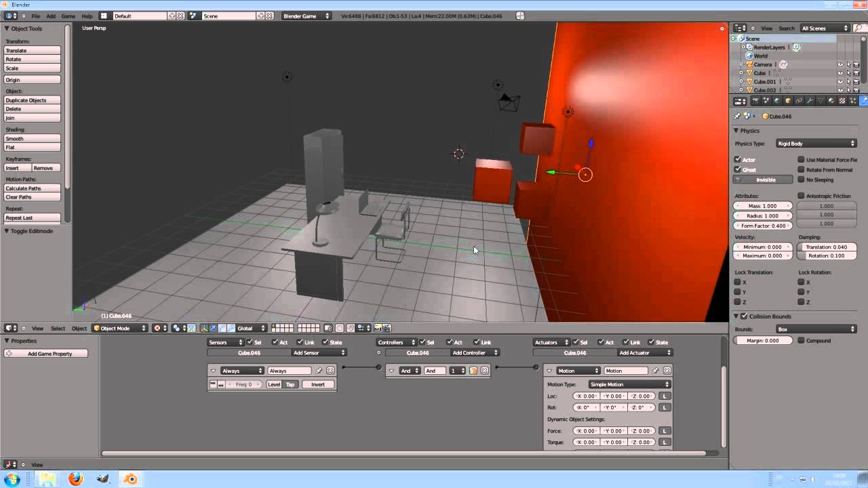Remove the Always sensor with X icon
The height and width of the screenshot is (488, 868).
[x=330, y=371]
